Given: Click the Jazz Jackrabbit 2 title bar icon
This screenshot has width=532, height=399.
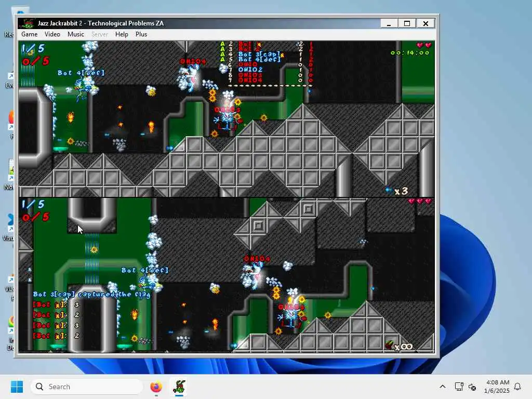Looking at the screenshot, I should coord(27,23).
